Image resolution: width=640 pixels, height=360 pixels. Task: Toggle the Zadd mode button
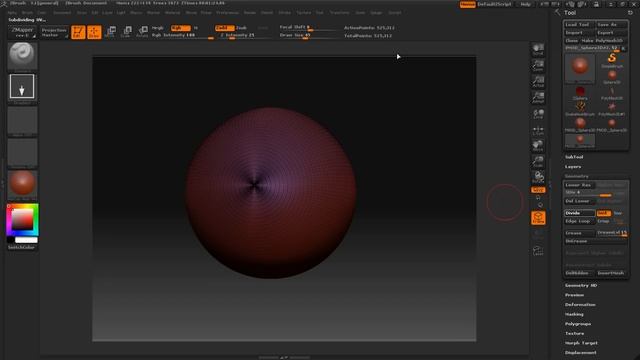pos(224,28)
